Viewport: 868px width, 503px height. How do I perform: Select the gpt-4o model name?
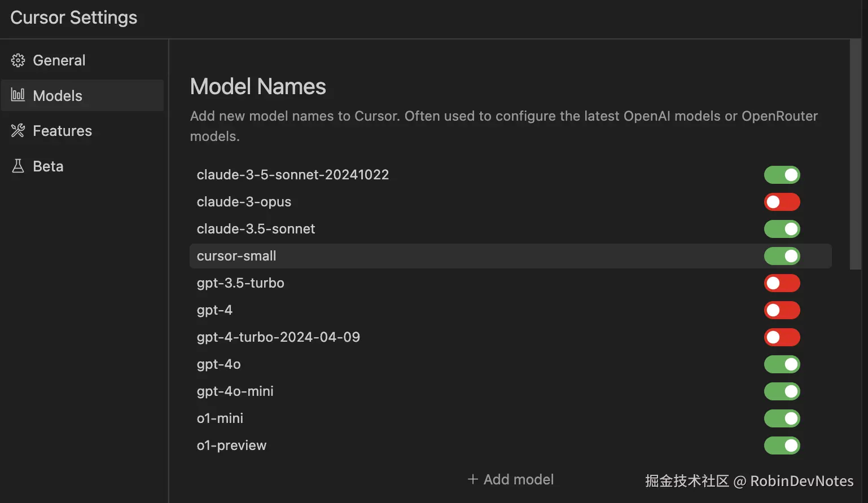(219, 364)
